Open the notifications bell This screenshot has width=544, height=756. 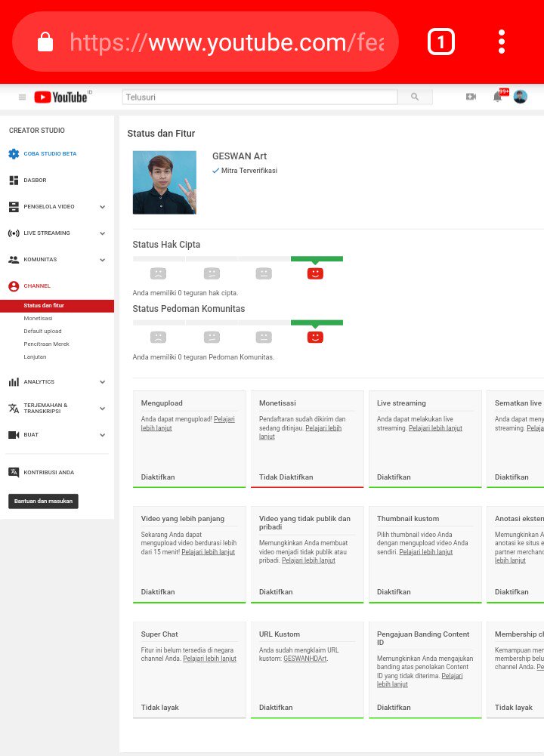(x=497, y=97)
